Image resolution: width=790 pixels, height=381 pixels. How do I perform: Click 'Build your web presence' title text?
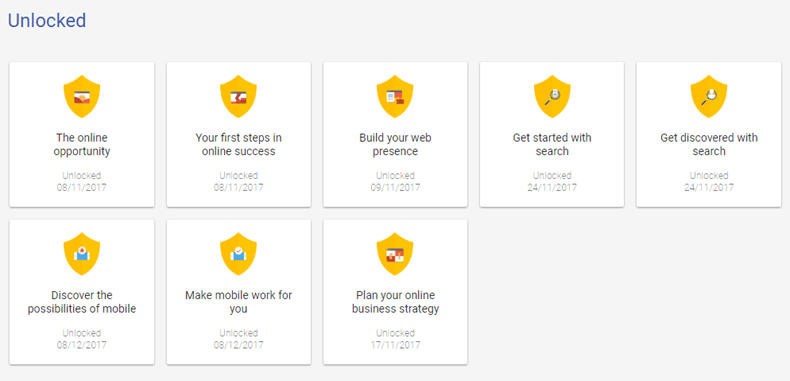pos(395,145)
